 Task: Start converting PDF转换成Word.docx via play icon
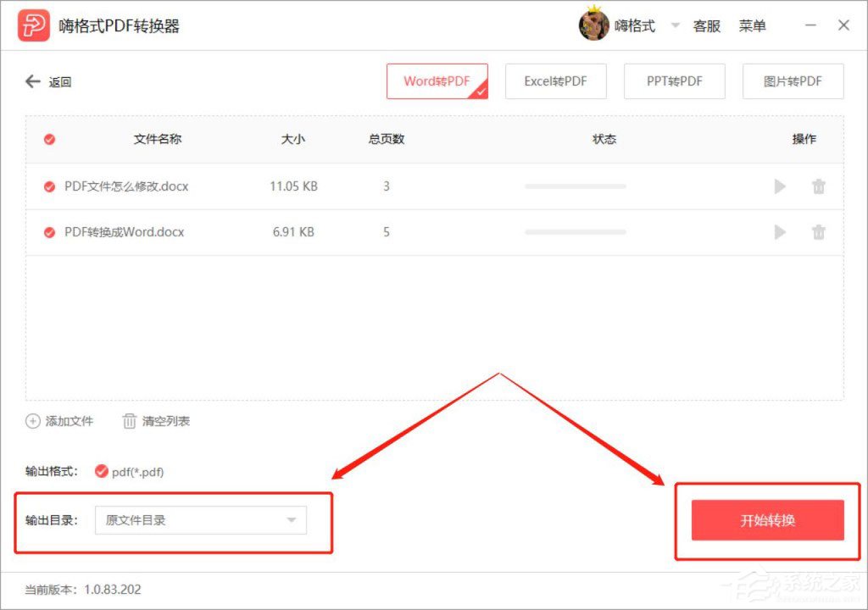coord(779,231)
